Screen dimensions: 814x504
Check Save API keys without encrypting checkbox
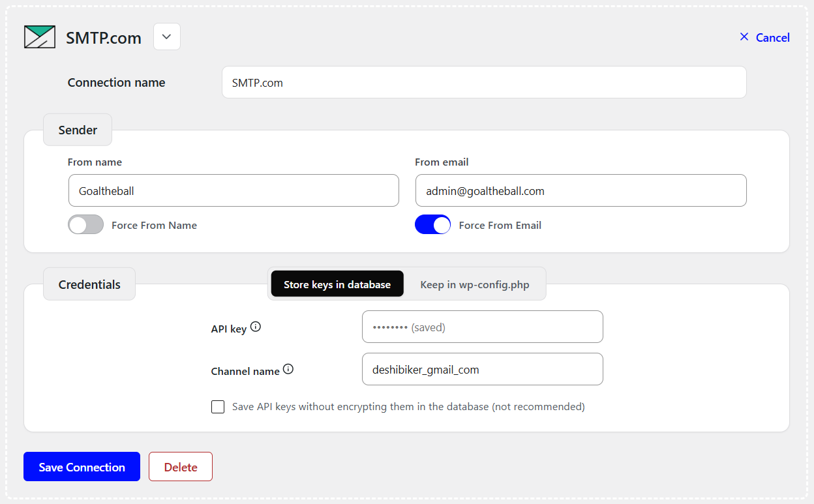(218, 407)
